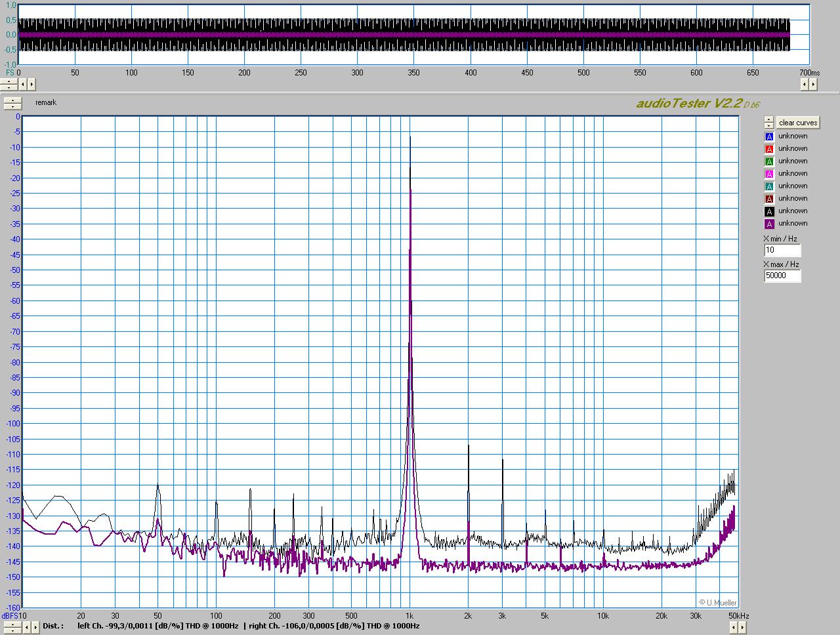Select the magenta curve slot swatch
The image size is (840, 635).
click(769, 174)
